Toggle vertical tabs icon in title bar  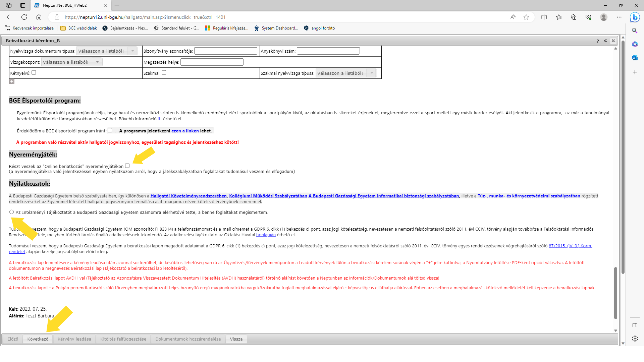tap(23, 5)
